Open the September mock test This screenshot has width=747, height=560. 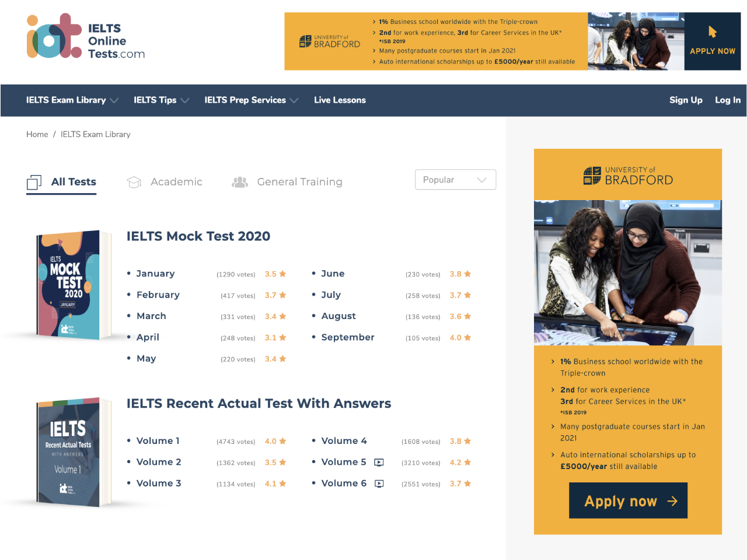(x=348, y=337)
